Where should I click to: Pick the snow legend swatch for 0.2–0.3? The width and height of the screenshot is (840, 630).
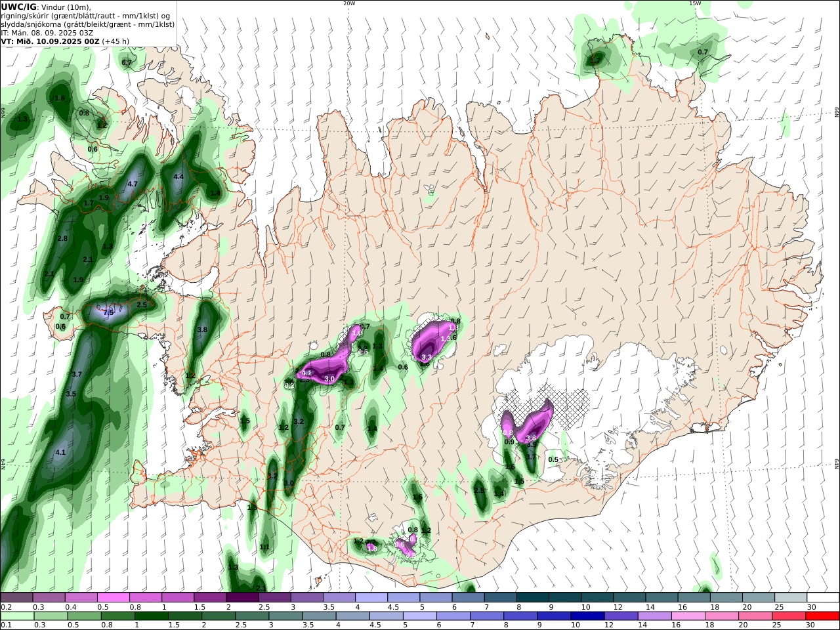[16, 598]
